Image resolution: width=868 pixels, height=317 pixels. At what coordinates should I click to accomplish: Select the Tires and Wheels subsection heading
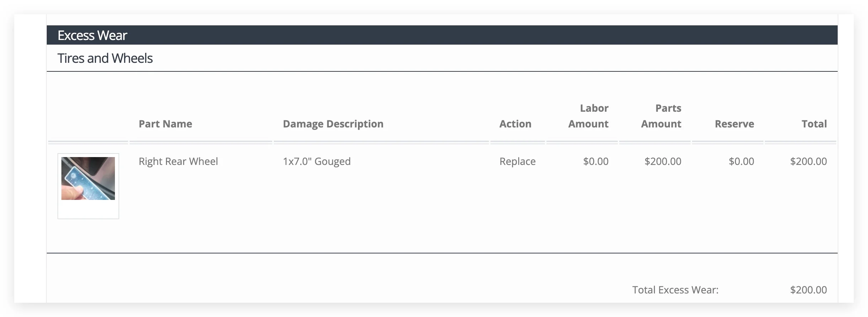105,58
